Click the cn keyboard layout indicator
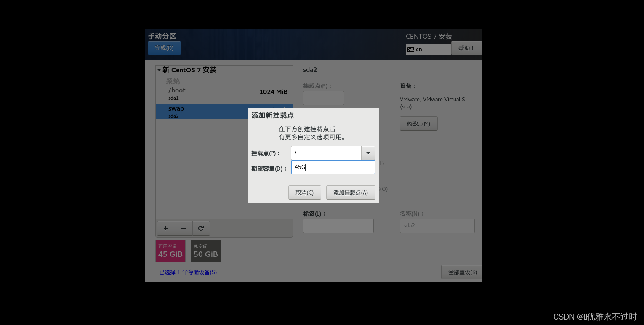The height and width of the screenshot is (325, 644). pos(428,50)
